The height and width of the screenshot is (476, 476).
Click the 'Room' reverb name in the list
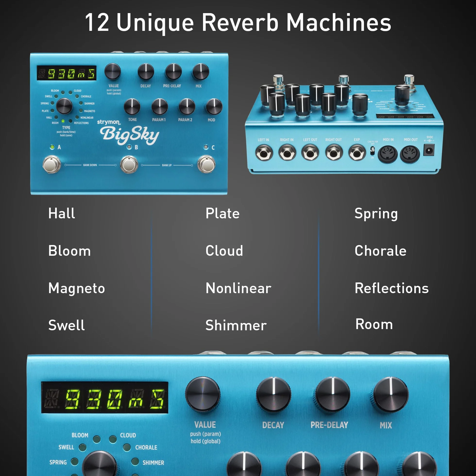click(x=374, y=324)
